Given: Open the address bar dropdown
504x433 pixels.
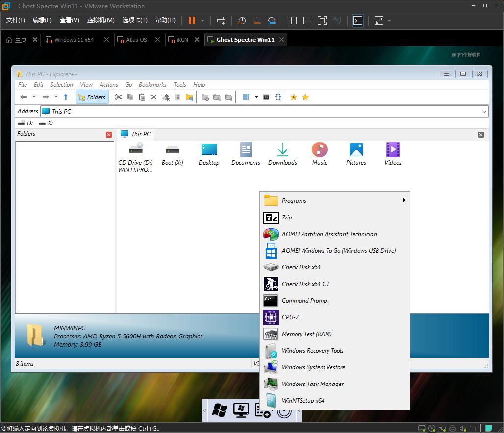Looking at the screenshot, I should pyautogui.click(x=484, y=111).
